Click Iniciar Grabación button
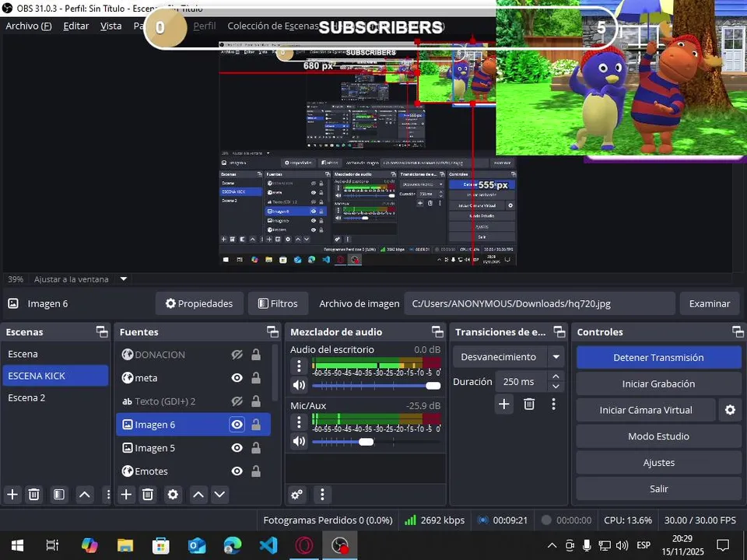This screenshot has width=747, height=560. 658,383
